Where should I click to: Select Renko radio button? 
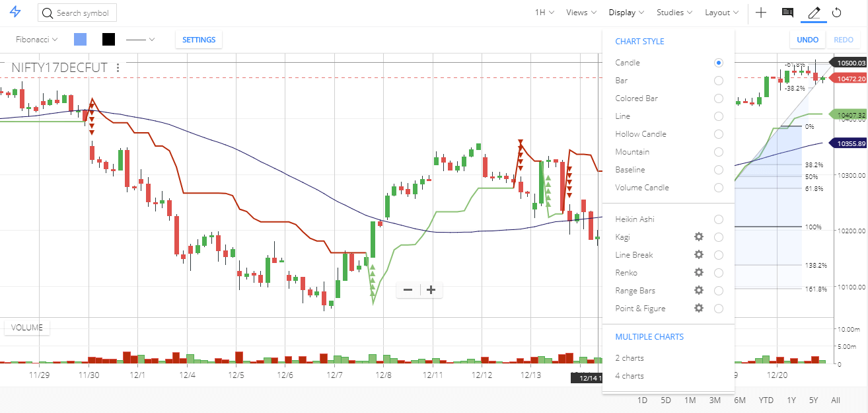click(718, 273)
